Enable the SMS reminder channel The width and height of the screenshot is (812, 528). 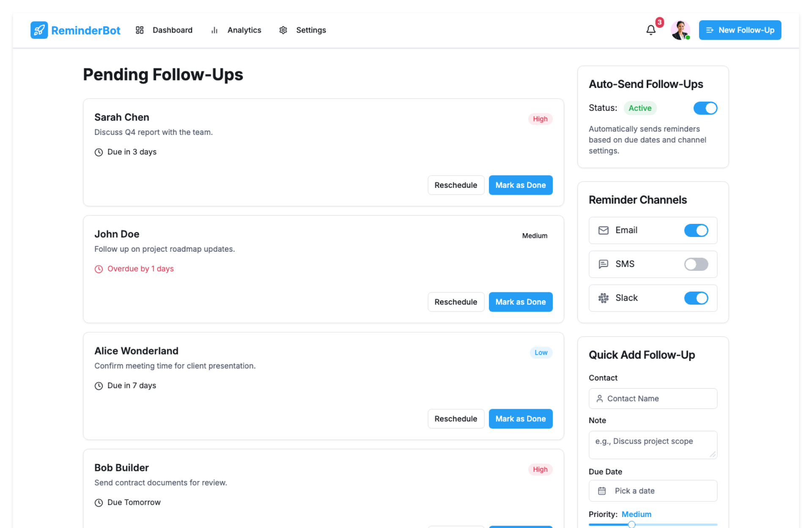pos(696,264)
